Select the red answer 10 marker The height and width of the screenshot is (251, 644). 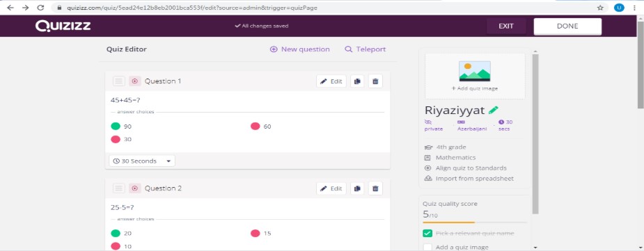click(x=116, y=246)
